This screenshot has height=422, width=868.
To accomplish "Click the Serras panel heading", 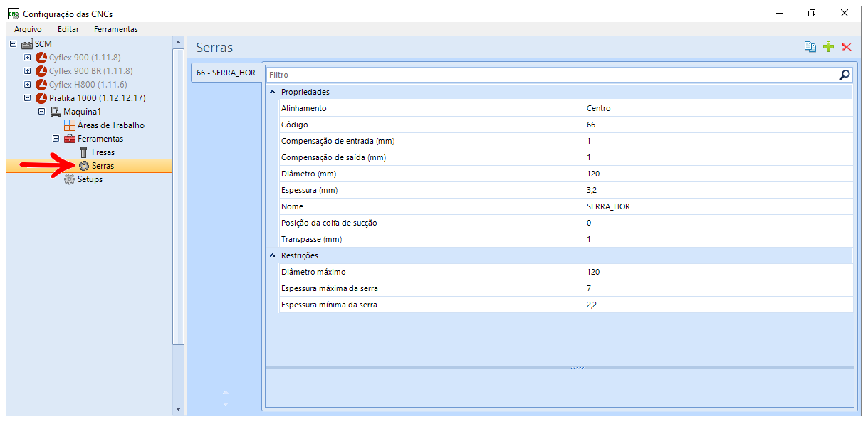I will point(214,48).
